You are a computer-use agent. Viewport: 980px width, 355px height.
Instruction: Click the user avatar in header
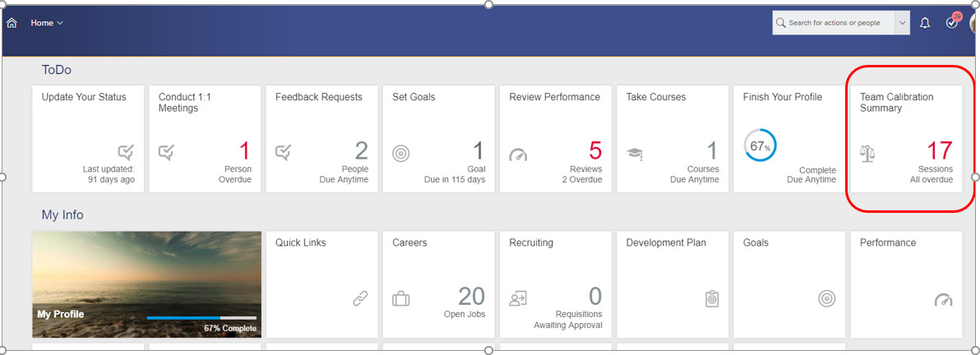[x=974, y=23]
